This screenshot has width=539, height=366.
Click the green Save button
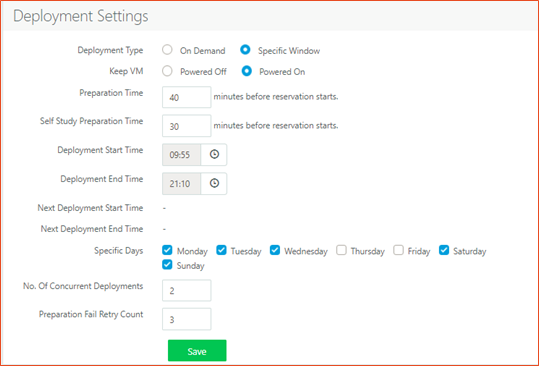pyautogui.click(x=197, y=351)
